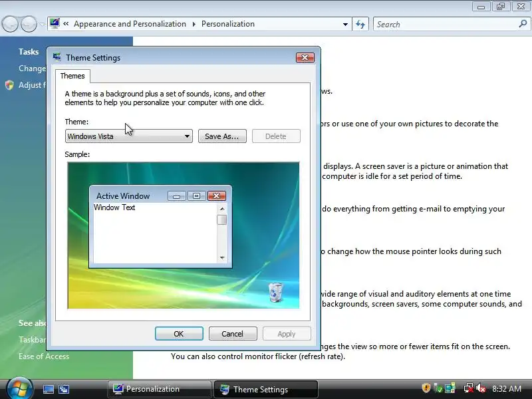Screen dimensions: 532x399
Task: Open the recent pages dropdown arrow
Action: (42, 24)
